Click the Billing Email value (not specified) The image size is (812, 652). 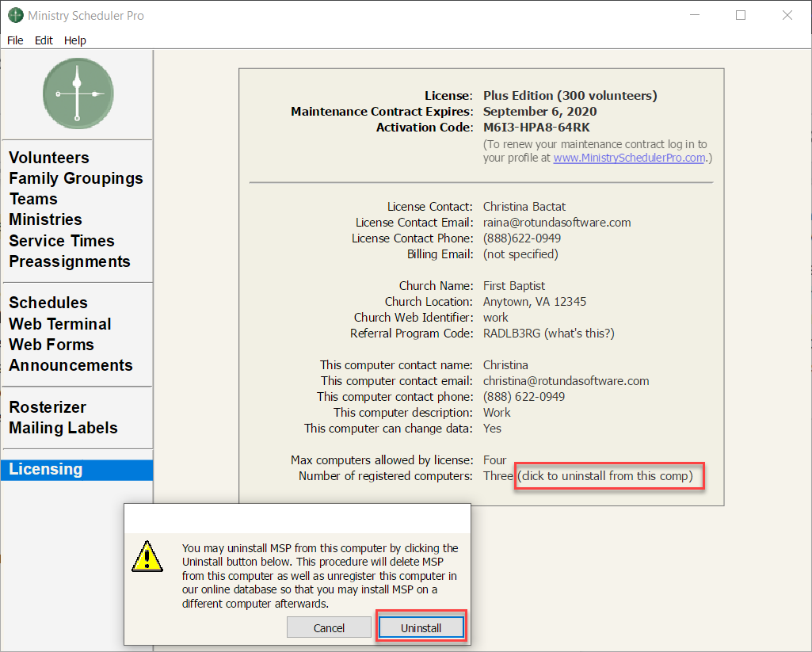click(x=520, y=254)
